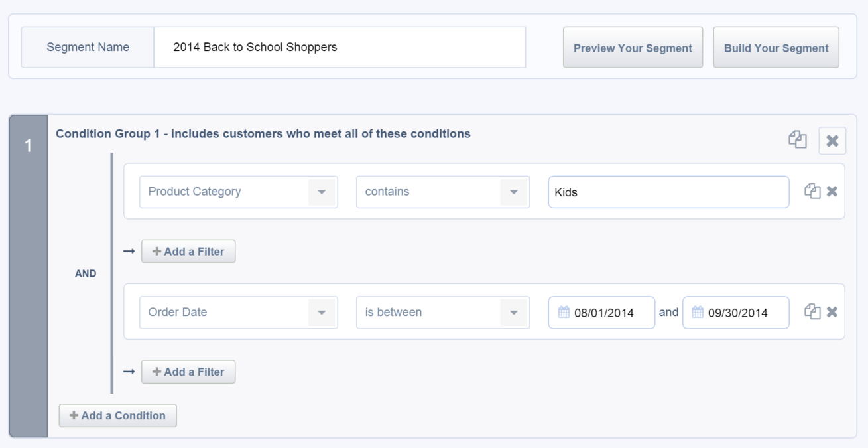Duplicate Condition Group 1 via copy icon

tap(797, 140)
